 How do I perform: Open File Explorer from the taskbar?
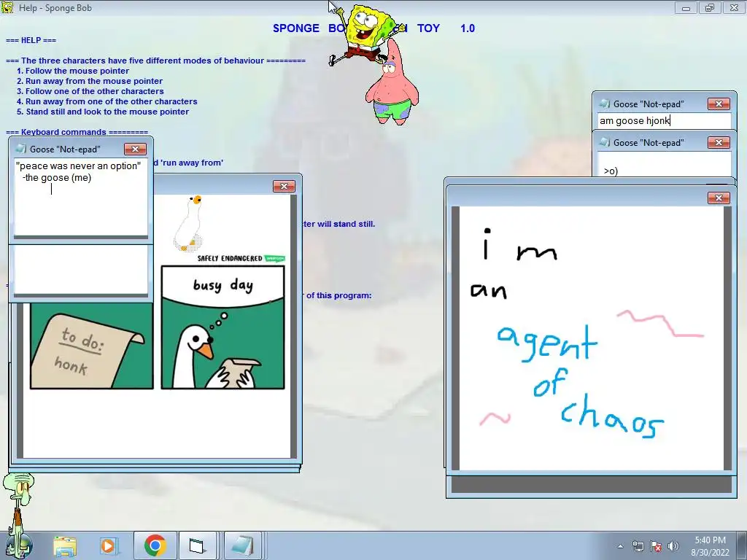tap(65, 545)
